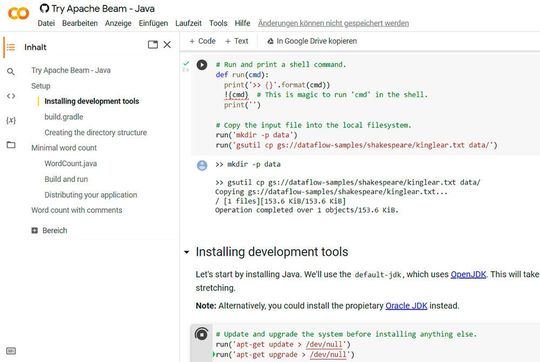Open the Datei menu
540x362 pixels.
point(46,23)
